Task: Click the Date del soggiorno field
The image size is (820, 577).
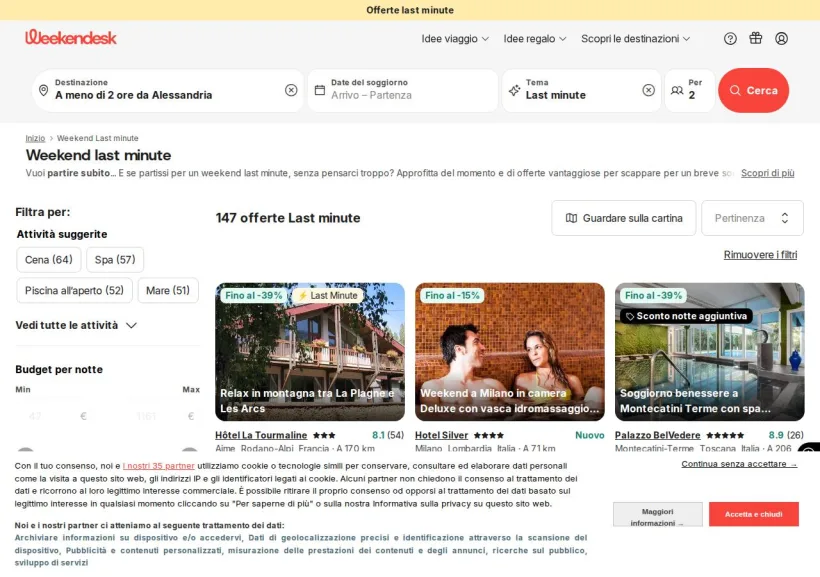Action: click(x=403, y=90)
